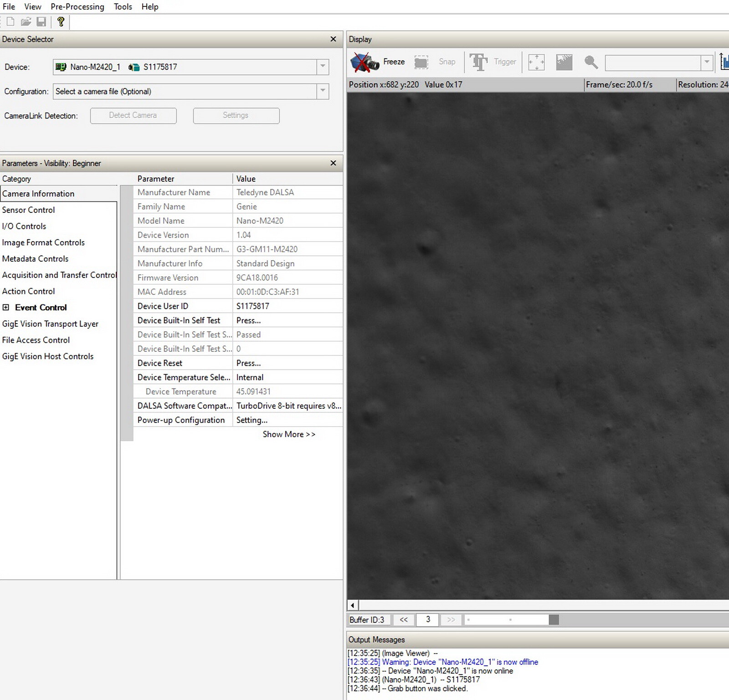Open the zoom level dropdown in Display
729x700 pixels.
point(706,62)
